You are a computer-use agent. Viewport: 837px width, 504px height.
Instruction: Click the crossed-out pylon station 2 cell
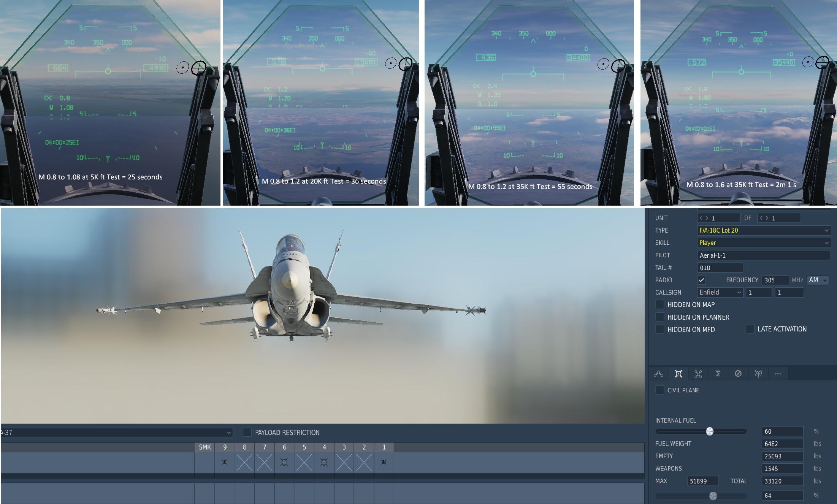coord(364,462)
